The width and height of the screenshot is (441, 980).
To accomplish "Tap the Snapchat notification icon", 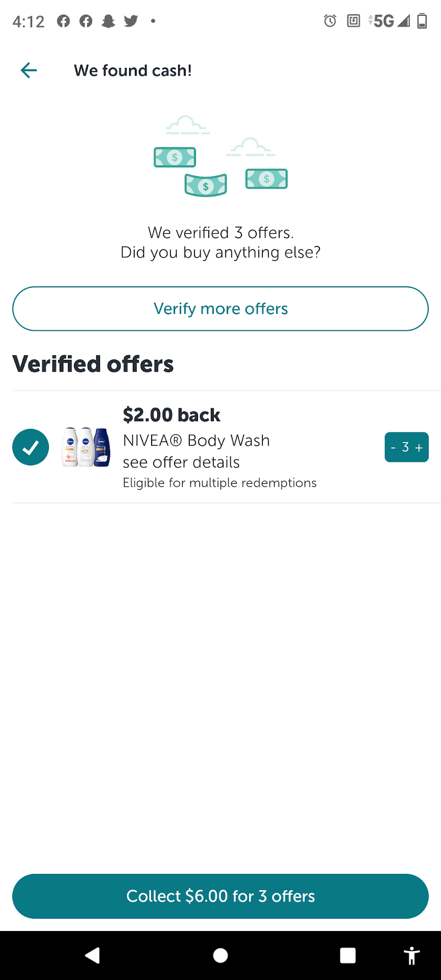I will click(x=108, y=21).
